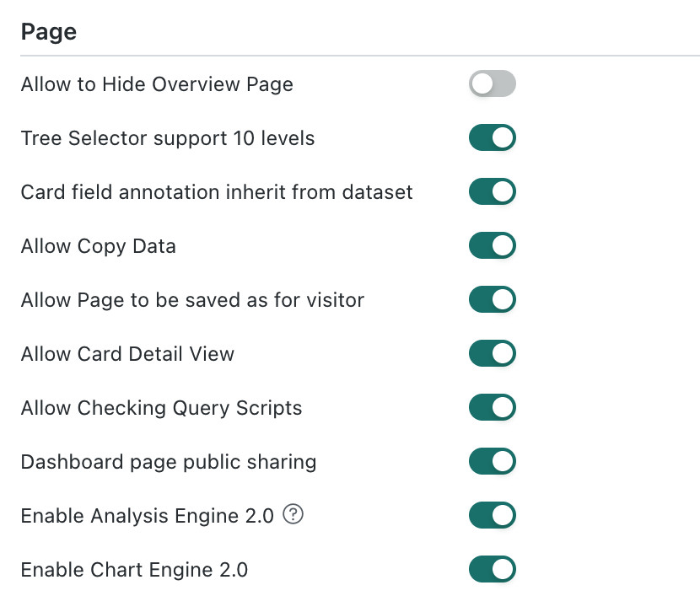
Task: Open help icon next to Analysis Engine 2.0
Action: (293, 514)
